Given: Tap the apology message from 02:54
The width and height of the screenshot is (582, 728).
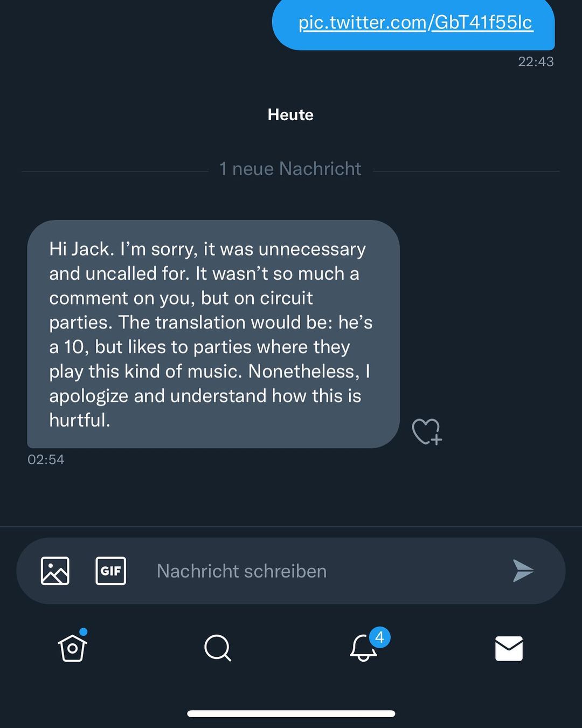Looking at the screenshot, I should (x=213, y=334).
